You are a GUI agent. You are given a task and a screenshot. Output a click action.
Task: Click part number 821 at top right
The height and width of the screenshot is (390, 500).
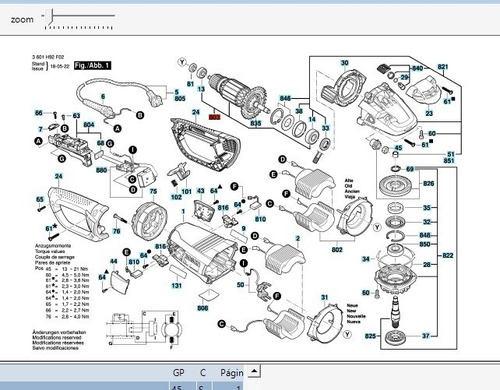(443, 67)
